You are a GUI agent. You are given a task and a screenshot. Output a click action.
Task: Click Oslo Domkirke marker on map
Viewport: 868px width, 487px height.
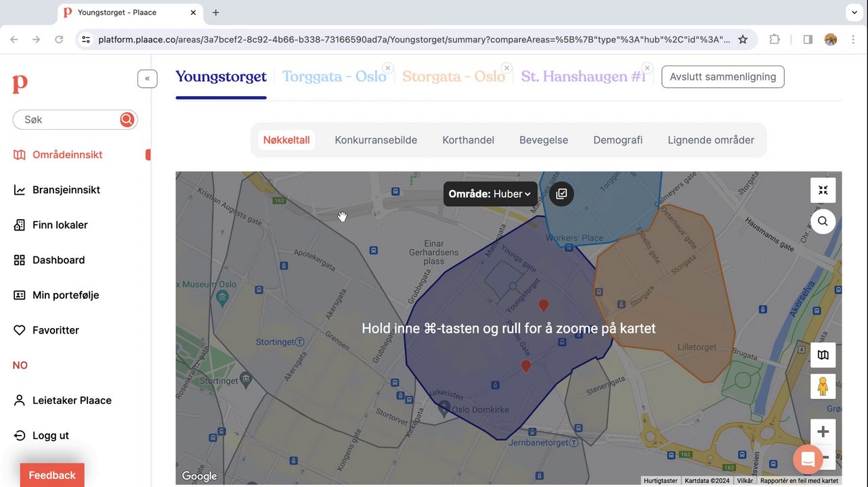(x=444, y=408)
